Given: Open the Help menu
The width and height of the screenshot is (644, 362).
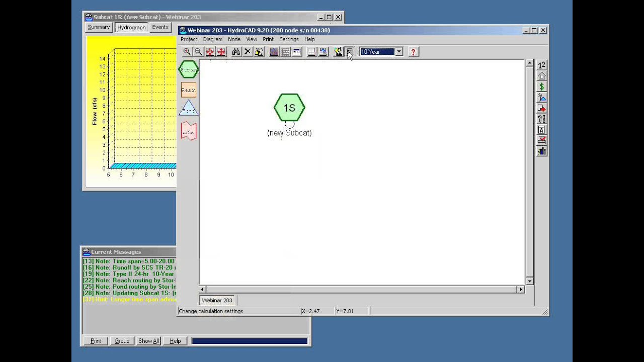Looking at the screenshot, I should (x=309, y=39).
